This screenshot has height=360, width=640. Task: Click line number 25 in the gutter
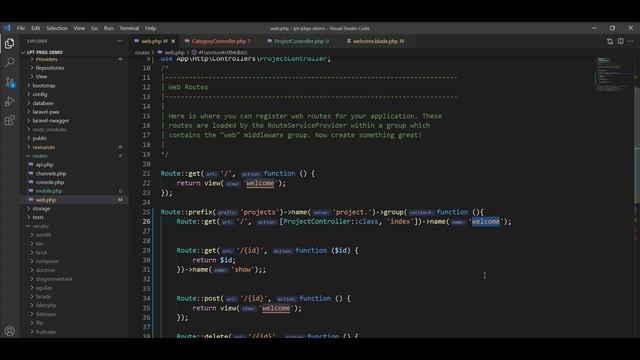tap(146, 212)
